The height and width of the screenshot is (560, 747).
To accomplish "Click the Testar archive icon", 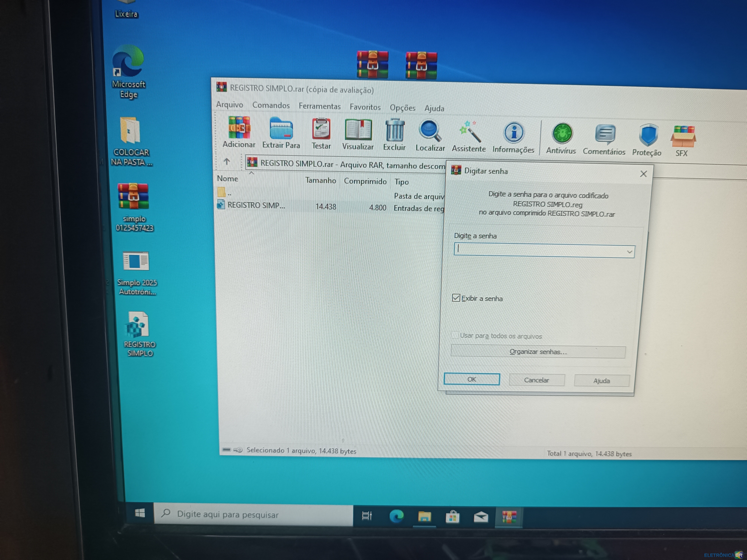I will pos(321,130).
